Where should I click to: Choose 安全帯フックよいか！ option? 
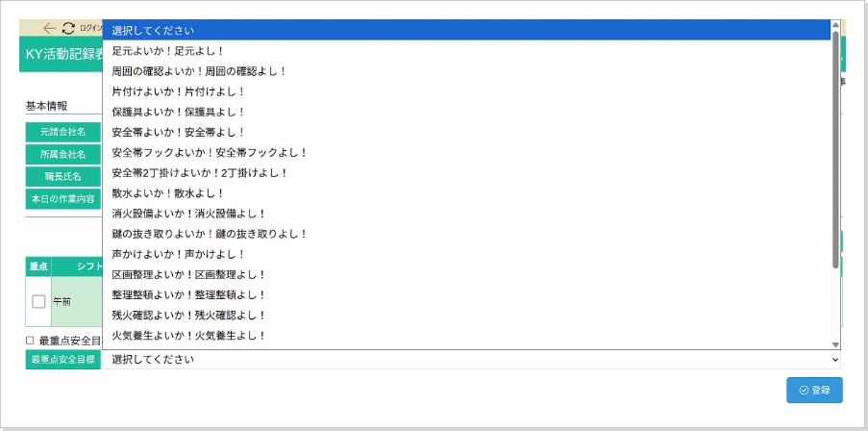click(210, 152)
